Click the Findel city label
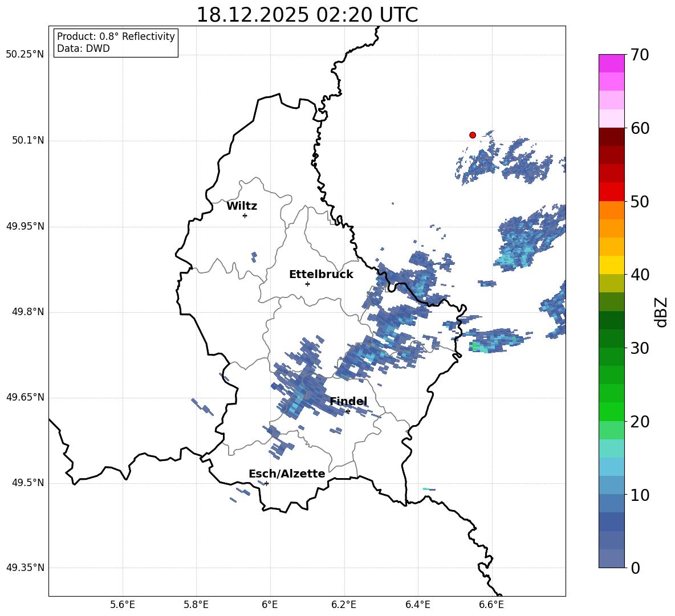 [348, 401]
